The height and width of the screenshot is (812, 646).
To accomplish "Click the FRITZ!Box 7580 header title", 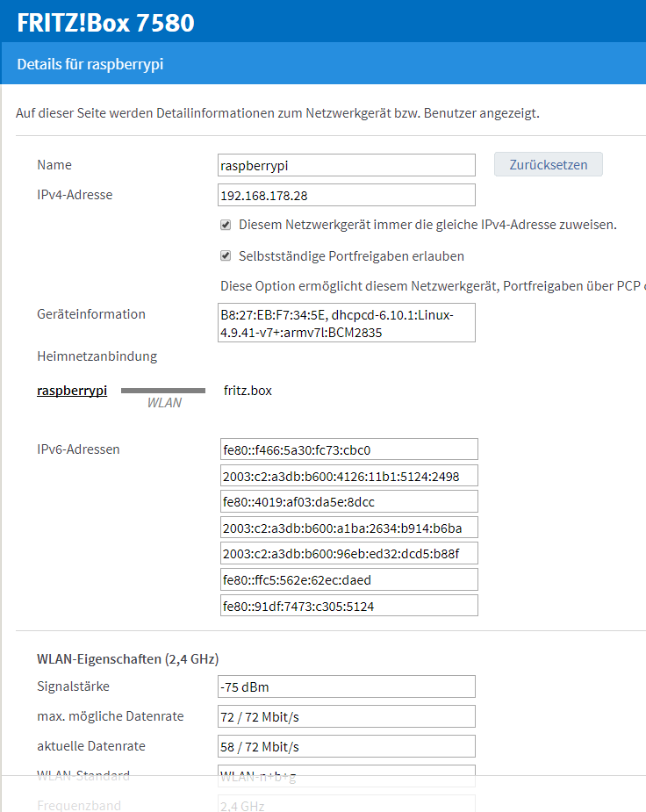I will click(105, 23).
